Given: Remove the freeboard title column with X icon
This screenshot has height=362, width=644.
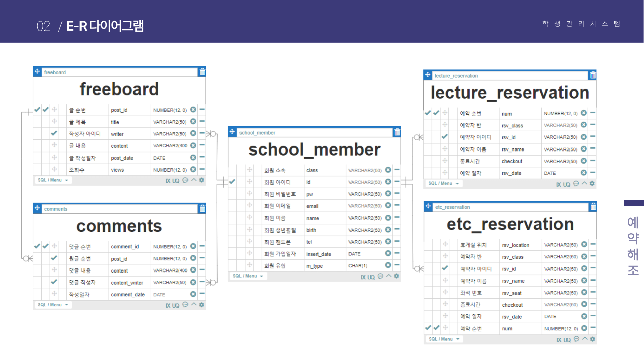Looking at the screenshot, I should click(x=193, y=122).
